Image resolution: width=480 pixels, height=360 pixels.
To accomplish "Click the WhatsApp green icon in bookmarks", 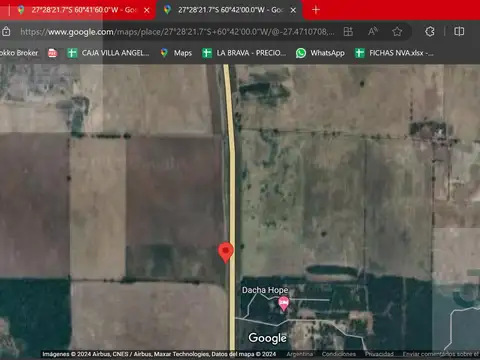I will [301, 53].
